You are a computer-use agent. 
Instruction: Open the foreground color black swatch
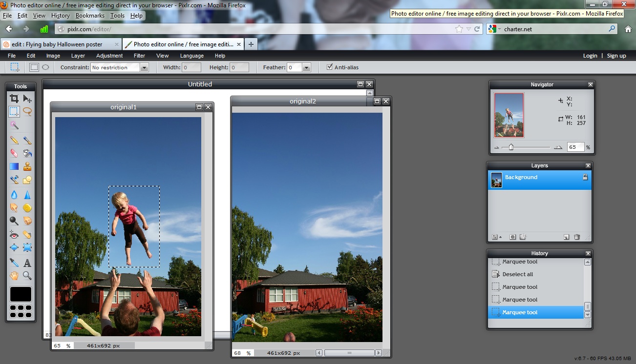point(21,294)
